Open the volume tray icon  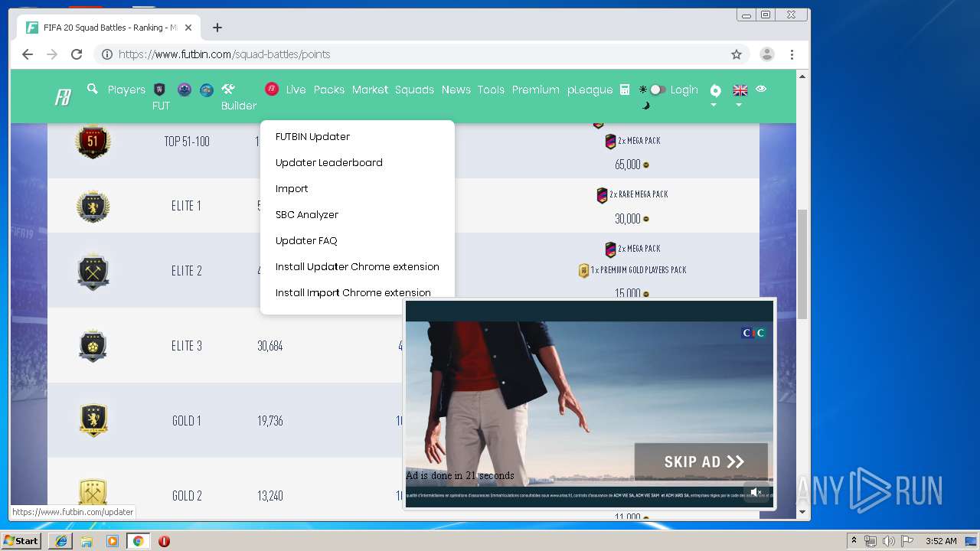(888, 541)
